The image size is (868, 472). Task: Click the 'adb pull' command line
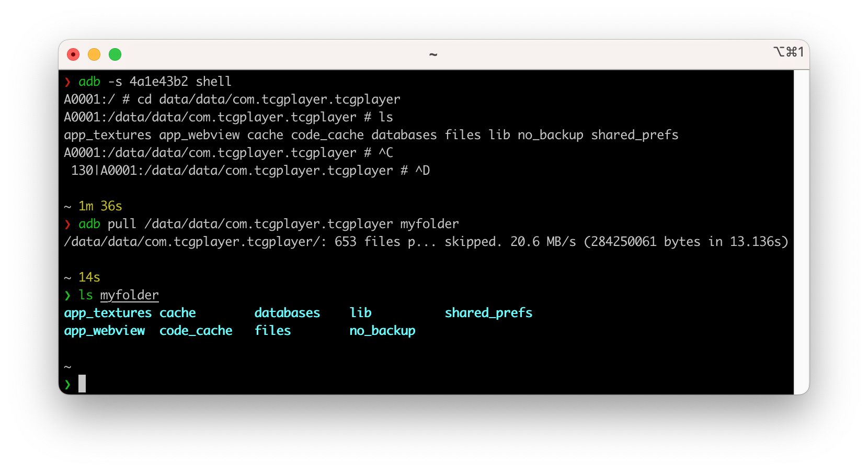[x=269, y=224]
